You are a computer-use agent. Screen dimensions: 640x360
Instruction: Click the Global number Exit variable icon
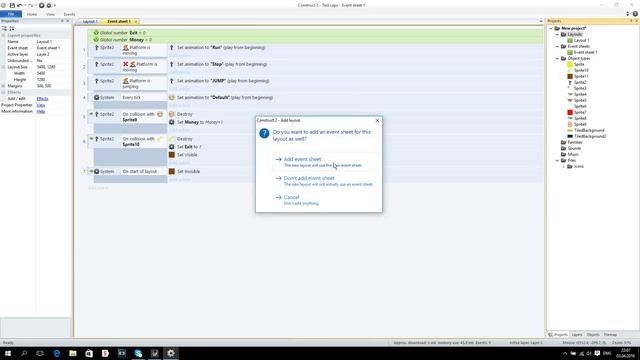coord(96,33)
